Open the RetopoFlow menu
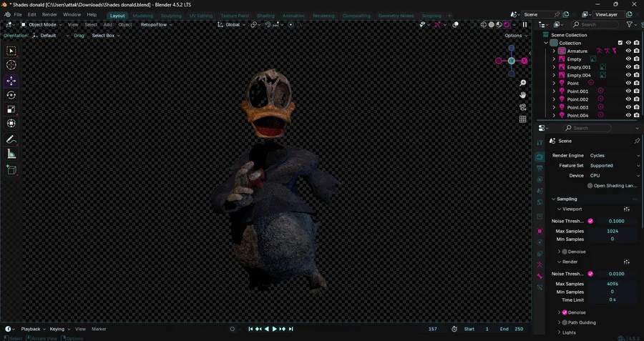 point(156,24)
